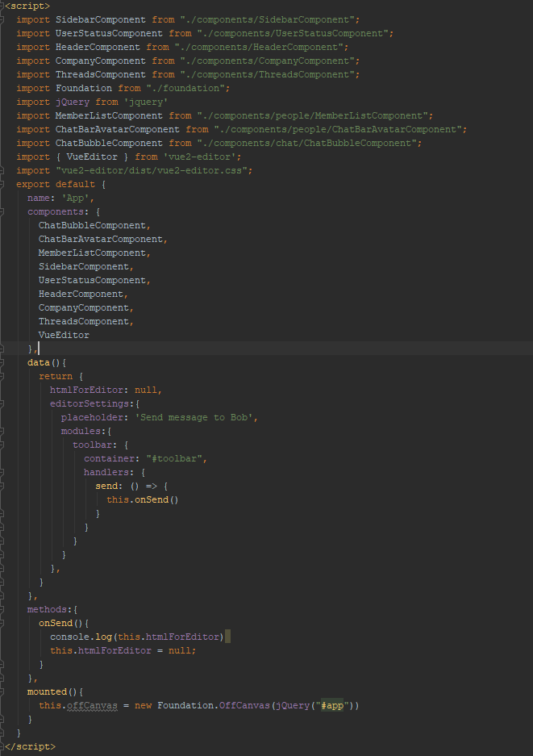Click ThreadsComponent in the components list
The image size is (533, 756).
(84, 322)
